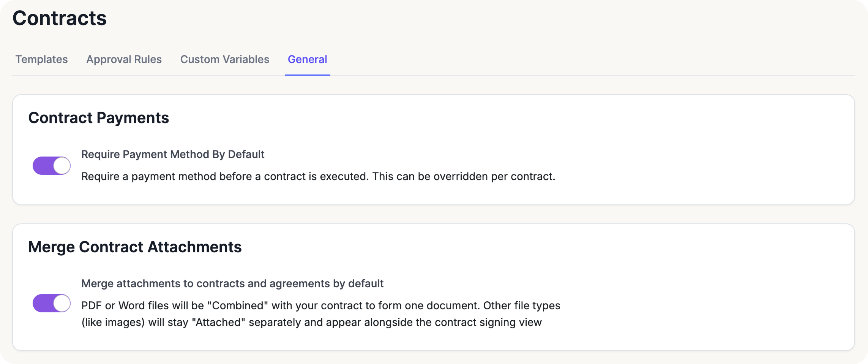Screen dimensions: 868x364
Task: Click the white knob of the merge attachments toggle
Action: coord(62,303)
